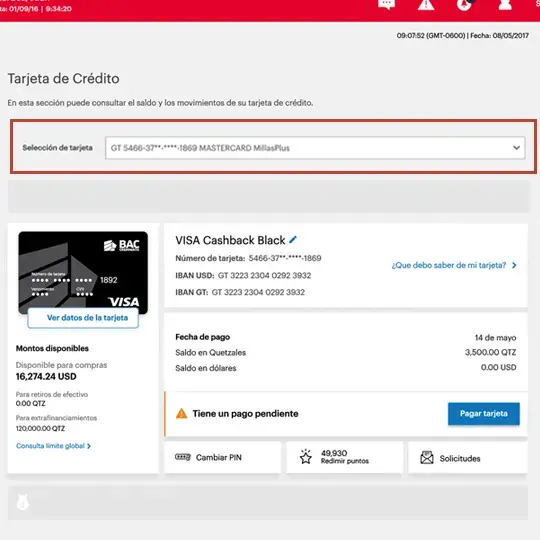The width and height of the screenshot is (540, 540).
Task: Click the Pagar tarjeta button
Action: coord(484,414)
